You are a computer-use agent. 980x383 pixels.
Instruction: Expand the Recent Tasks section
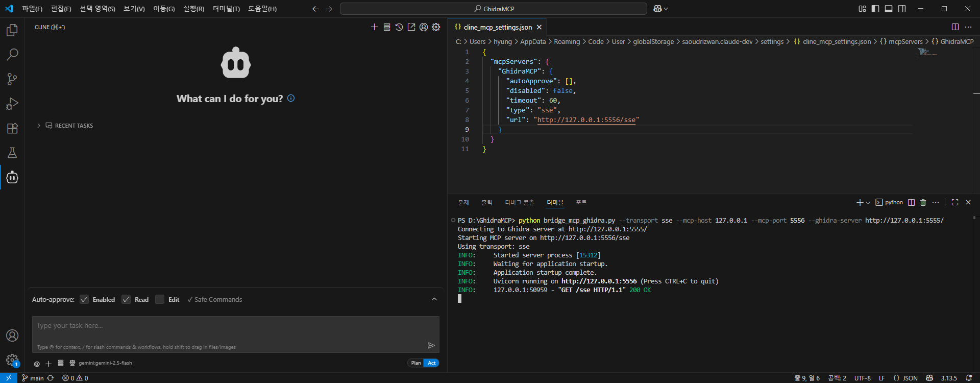[x=65, y=126]
